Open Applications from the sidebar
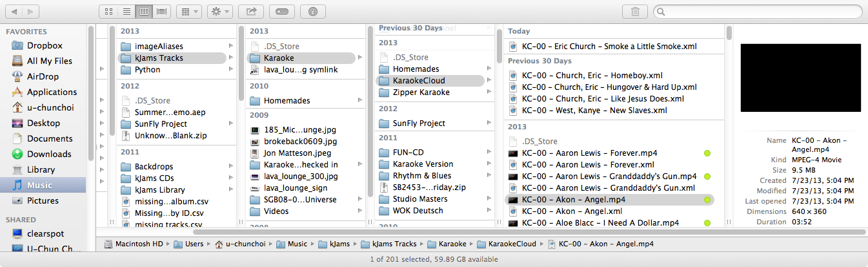This screenshot has height=267, width=868. tap(51, 92)
